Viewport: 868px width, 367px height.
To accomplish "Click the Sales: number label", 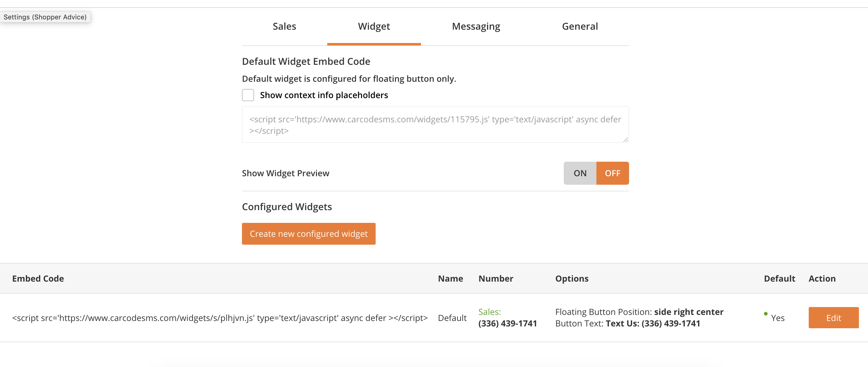I will (x=489, y=312).
